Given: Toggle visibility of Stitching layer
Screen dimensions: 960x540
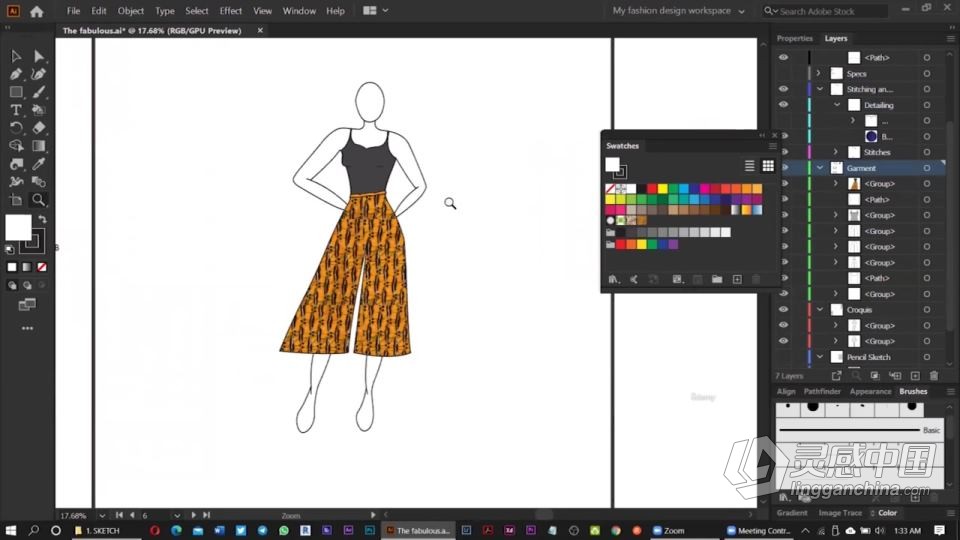Looking at the screenshot, I should [x=783, y=89].
